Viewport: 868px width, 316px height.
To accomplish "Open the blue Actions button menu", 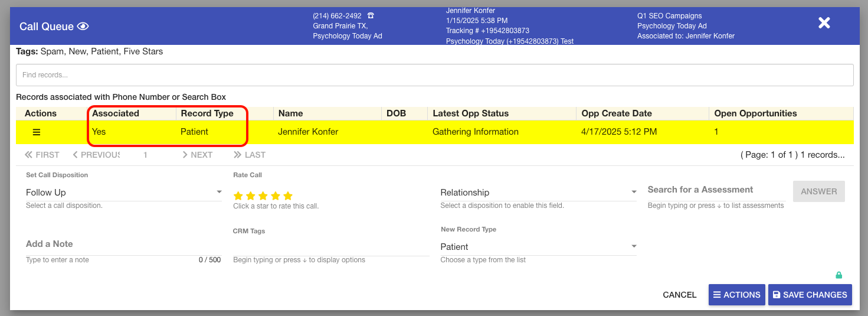I will pos(736,295).
